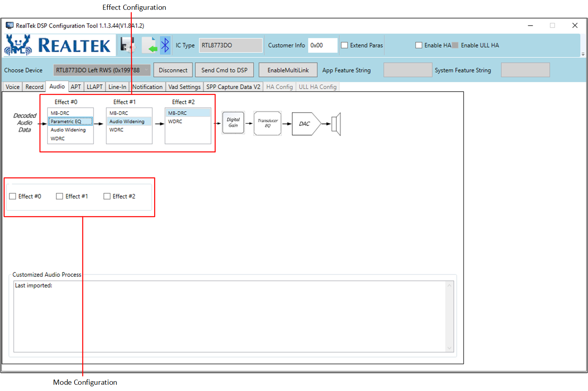Open SPP Capture Data V2 tab
The image size is (588, 391).
(233, 87)
